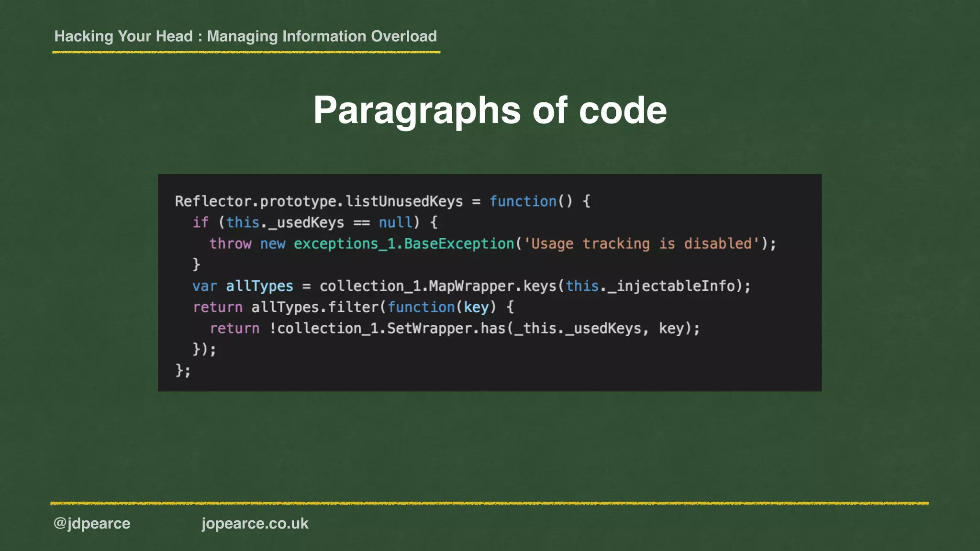Click the final '};' line of code
Screen dimensions: 980x551
point(183,370)
